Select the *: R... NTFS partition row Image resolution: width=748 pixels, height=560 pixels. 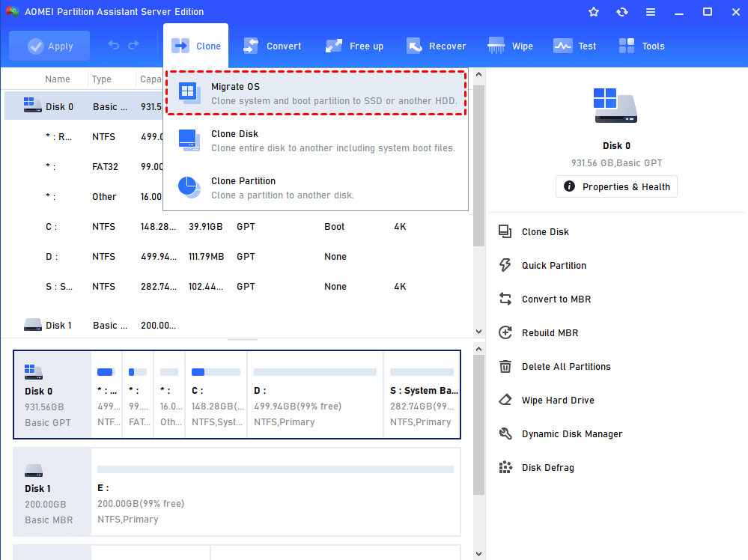point(83,136)
